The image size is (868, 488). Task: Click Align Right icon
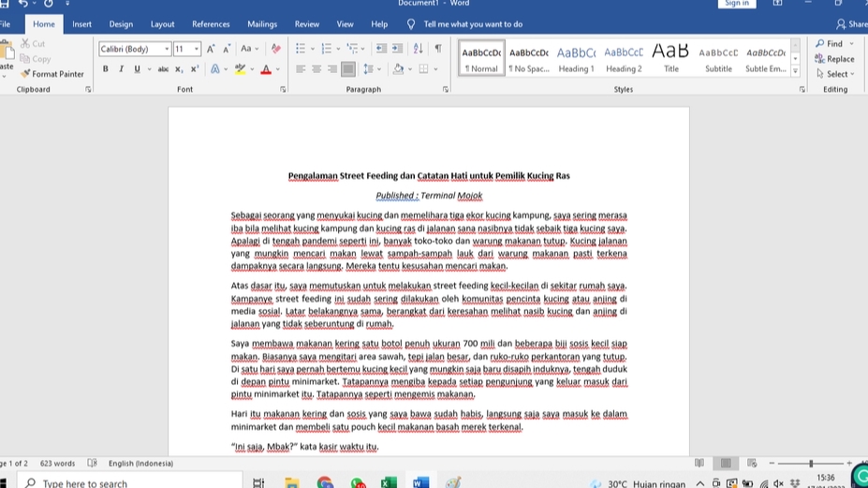[x=331, y=69]
